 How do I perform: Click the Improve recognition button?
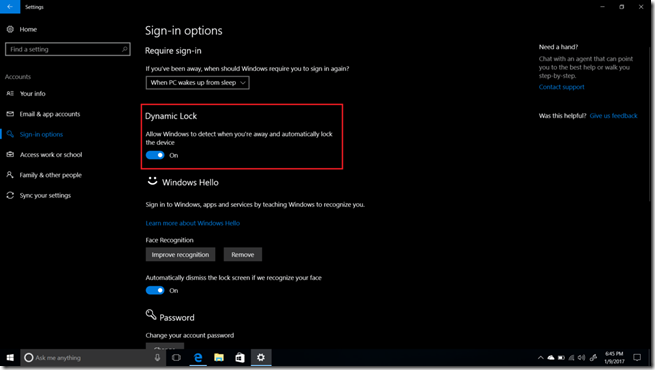(180, 254)
